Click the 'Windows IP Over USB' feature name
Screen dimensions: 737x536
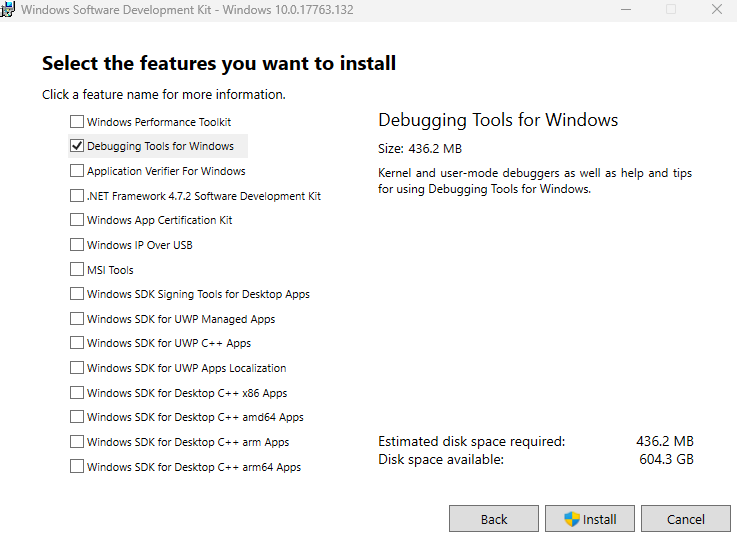click(x=140, y=245)
